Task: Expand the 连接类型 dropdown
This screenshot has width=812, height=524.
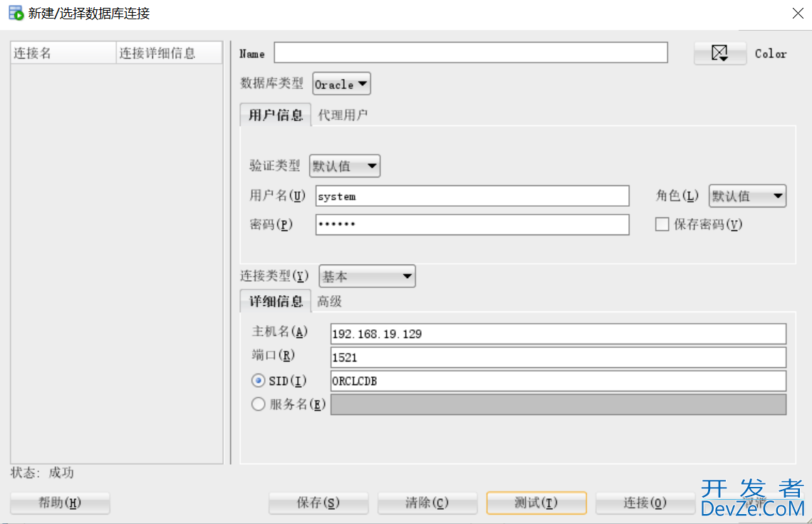Action: click(x=367, y=276)
